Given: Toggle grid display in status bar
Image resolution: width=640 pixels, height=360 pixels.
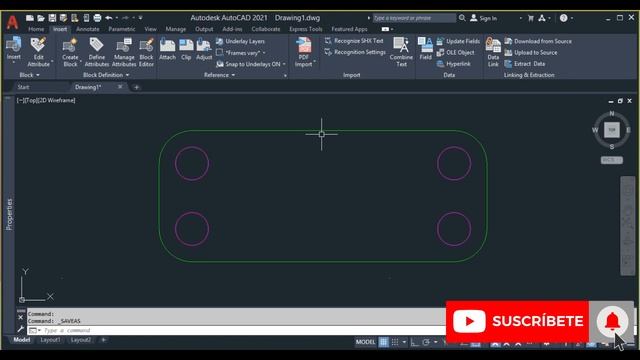Looking at the screenshot, I should [384, 342].
